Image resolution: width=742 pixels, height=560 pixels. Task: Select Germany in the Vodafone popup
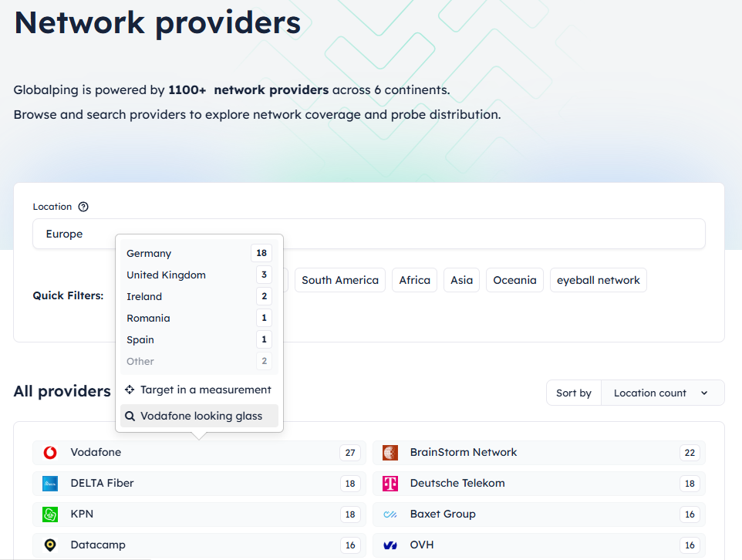coord(199,253)
